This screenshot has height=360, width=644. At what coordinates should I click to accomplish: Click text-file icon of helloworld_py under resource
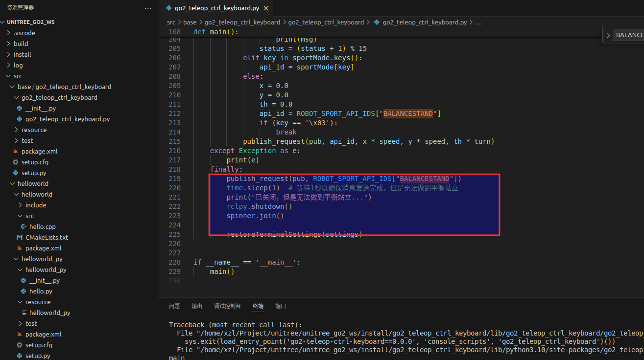point(24,313)
